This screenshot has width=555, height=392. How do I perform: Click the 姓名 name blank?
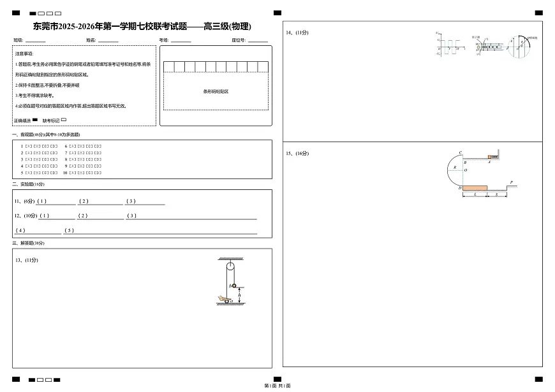[x=108, y=41]
